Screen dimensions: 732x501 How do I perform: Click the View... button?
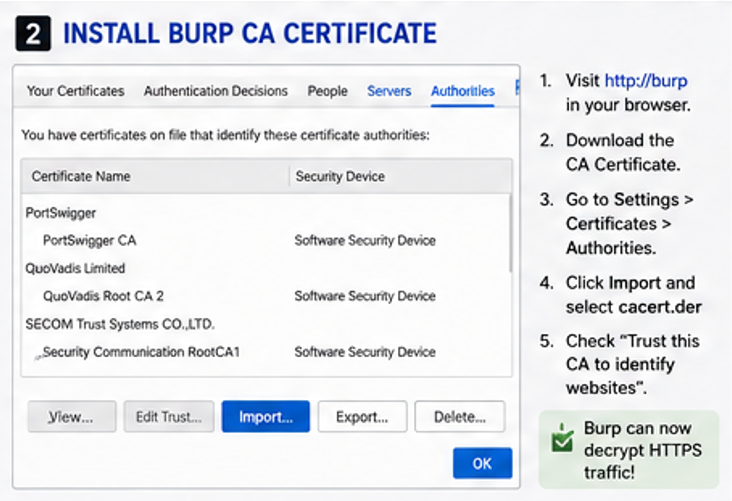coord(72,416)
